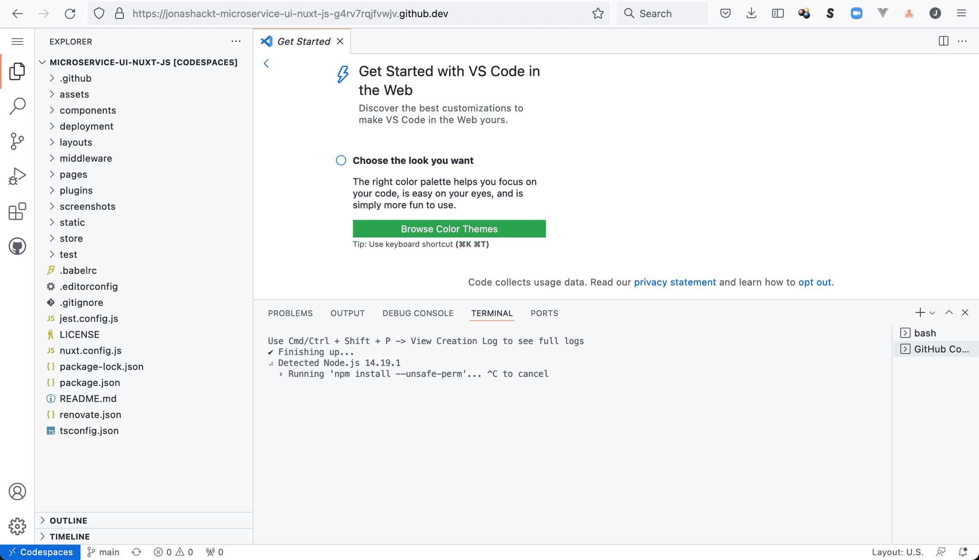
Task: Open the Search view in the activity bar
Action: point(17,106)
